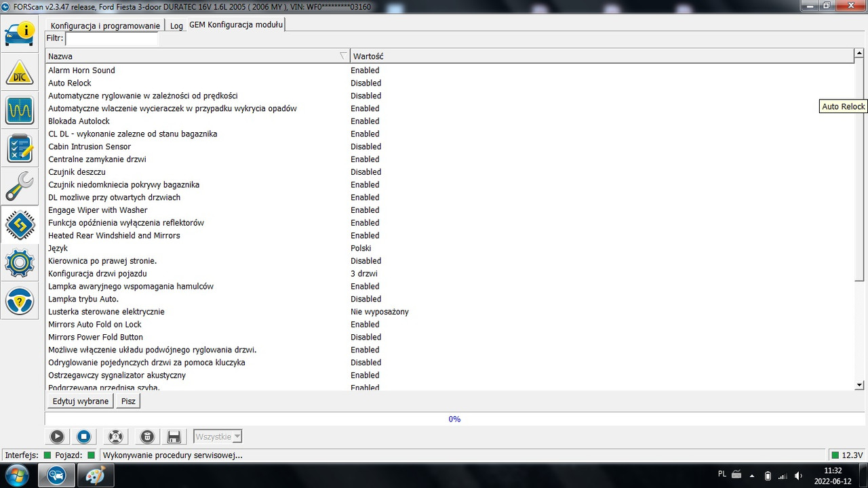Open the service procedures wrench section
This screenshot has height=488, width=868.
pos(20,186)
